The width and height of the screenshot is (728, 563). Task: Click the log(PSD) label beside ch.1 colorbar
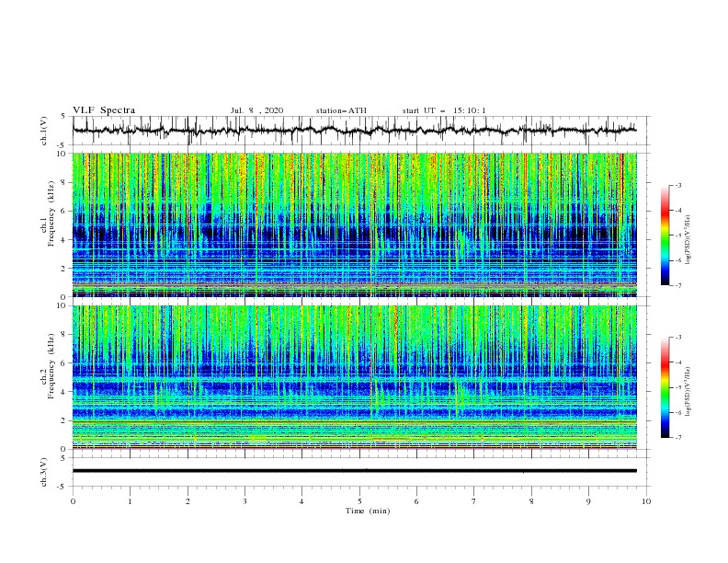[688, 240]
